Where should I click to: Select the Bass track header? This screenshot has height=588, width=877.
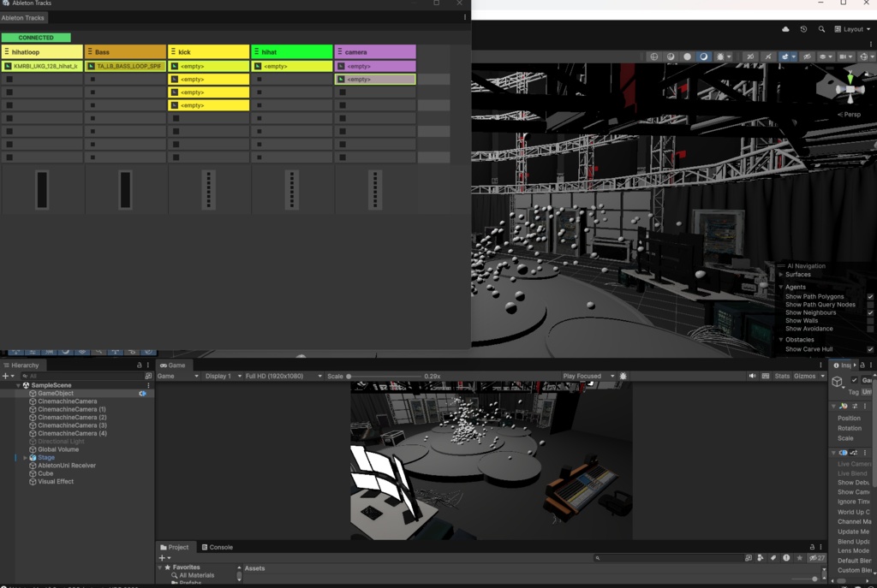(125, 52)
